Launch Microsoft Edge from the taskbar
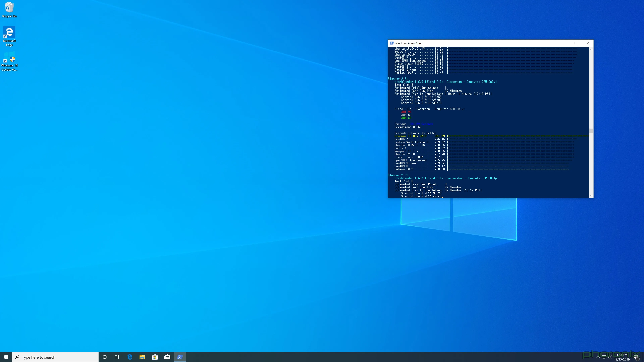This screenshot has height=362, width=644. pyautogui.click(x=129, y=357)
